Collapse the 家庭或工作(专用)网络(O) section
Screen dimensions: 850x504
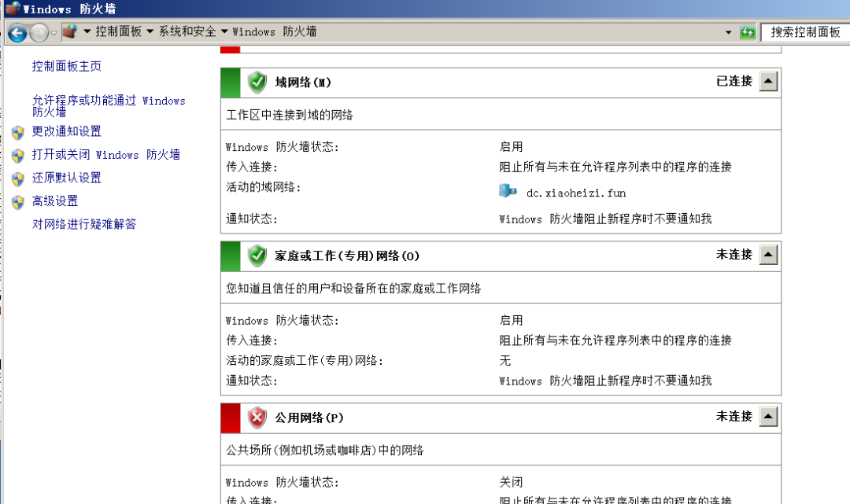[768, 255]
